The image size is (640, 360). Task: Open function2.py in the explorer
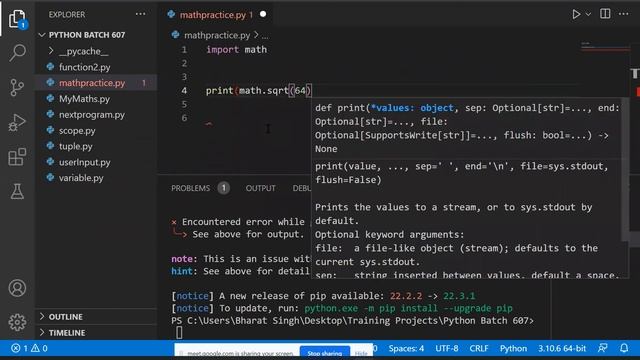tap(84, 67)
